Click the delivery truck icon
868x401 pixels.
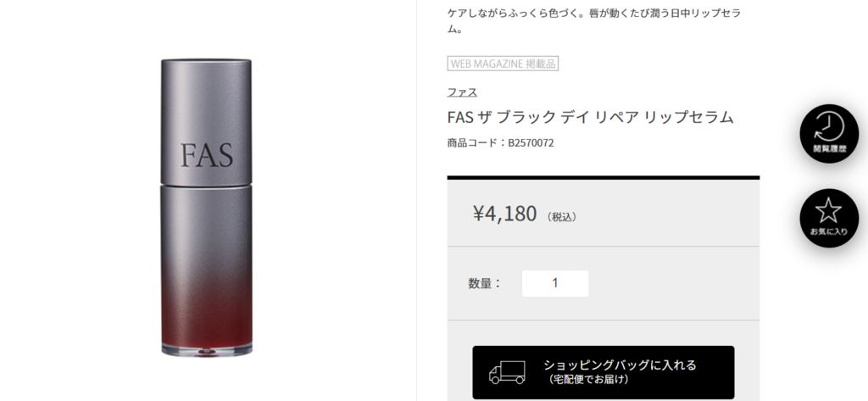507,373
